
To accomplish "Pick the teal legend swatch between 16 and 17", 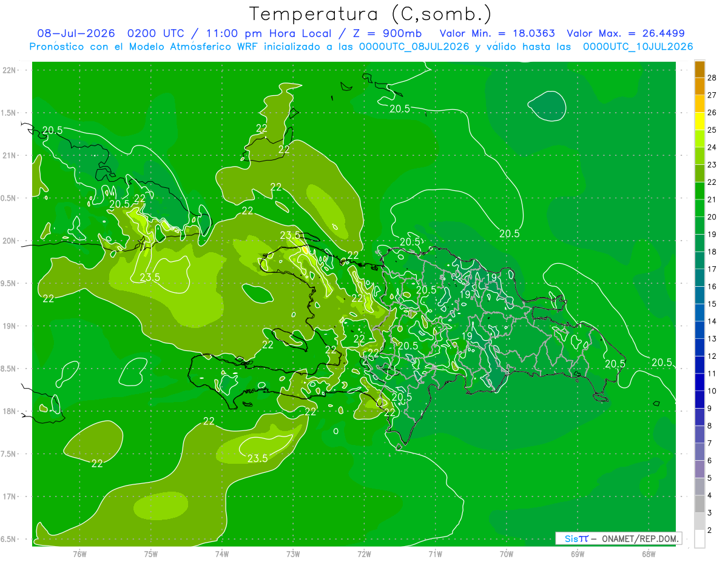I will [699, 278].
